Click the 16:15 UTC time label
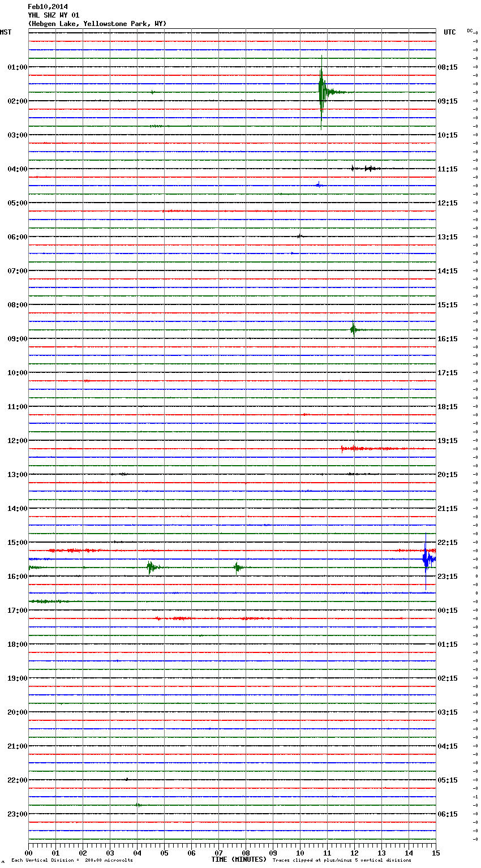Viewport: 481px width, 868px height. point(448,339)
